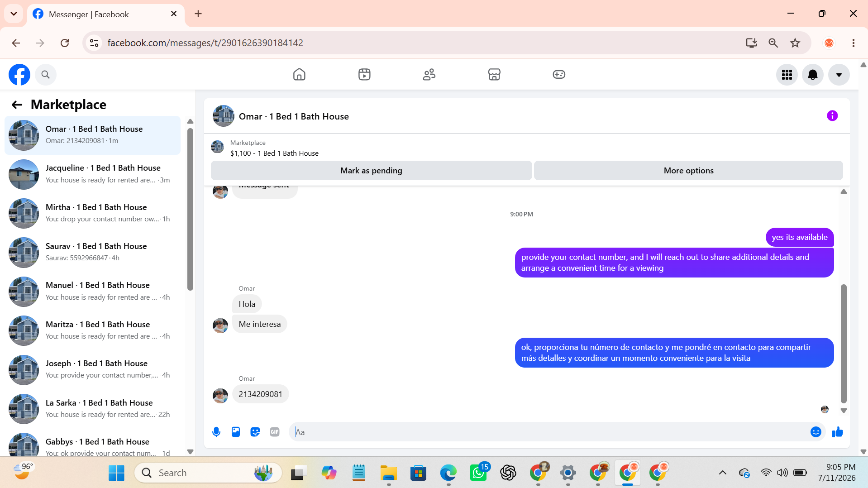Image resolution: width=868 pixels, height=488 pixels.
Task: Attach a photo to the message
Action: pos(236,432)
